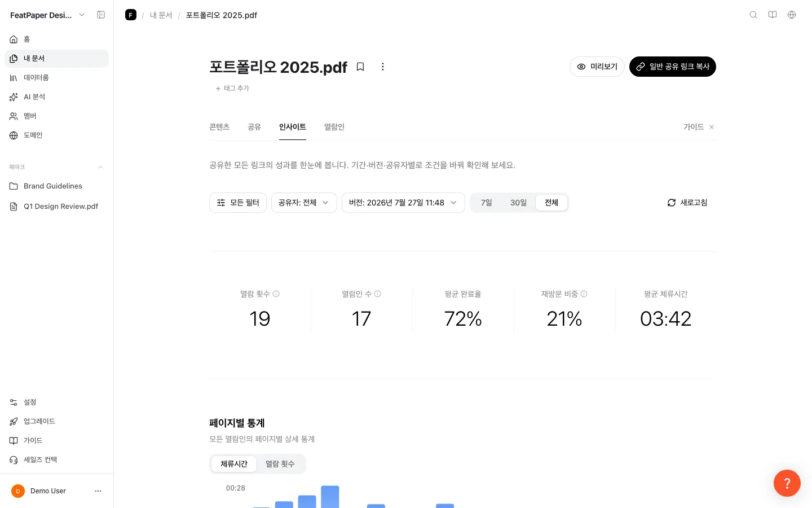Open 모든 필터 filter button
This screenshot has width=812, height=508.
click(238, 203)
